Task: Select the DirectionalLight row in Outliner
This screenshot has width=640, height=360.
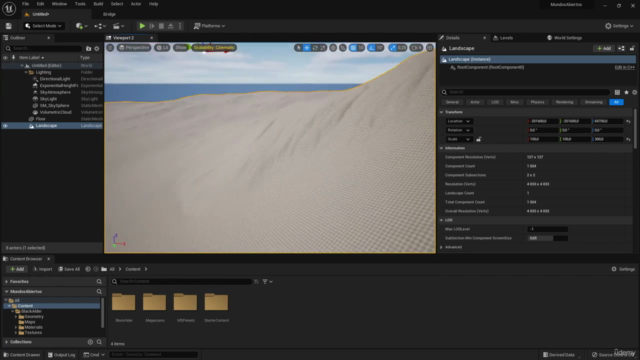Action: tap(55, 79)
